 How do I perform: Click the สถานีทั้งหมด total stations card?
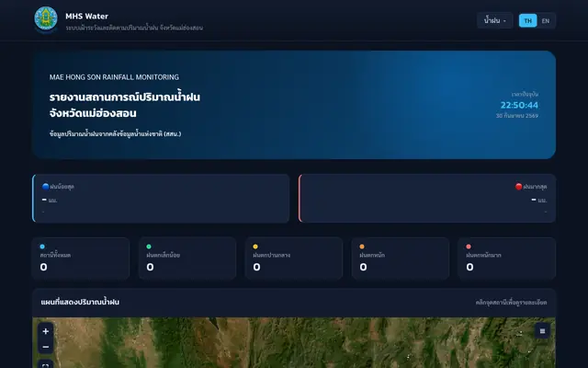[81, 259]
